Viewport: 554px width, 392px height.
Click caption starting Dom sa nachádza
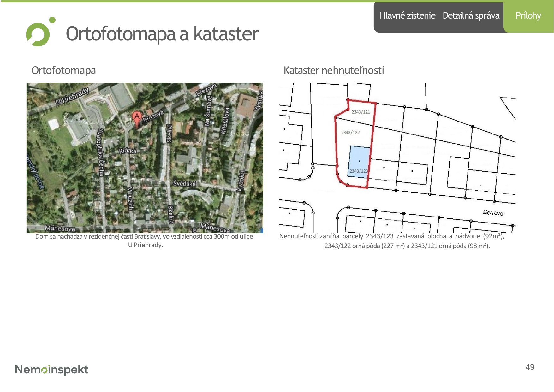point(144,241)
